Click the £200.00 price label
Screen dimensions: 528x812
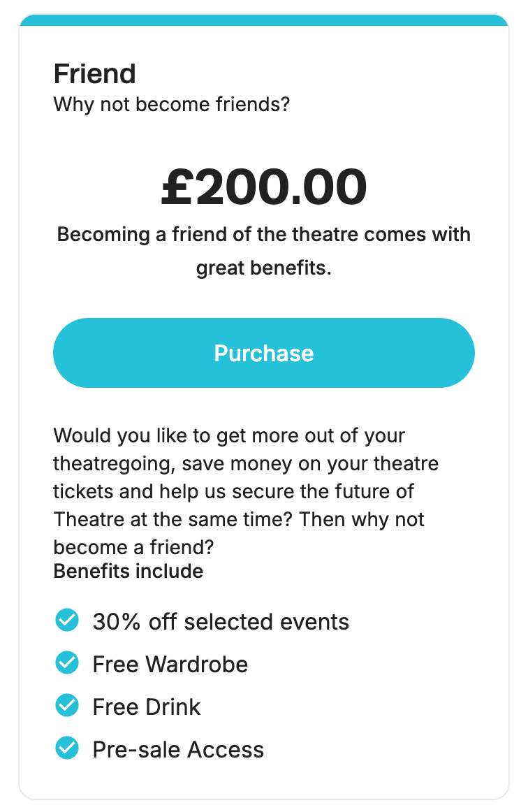(x=264, y=187)
